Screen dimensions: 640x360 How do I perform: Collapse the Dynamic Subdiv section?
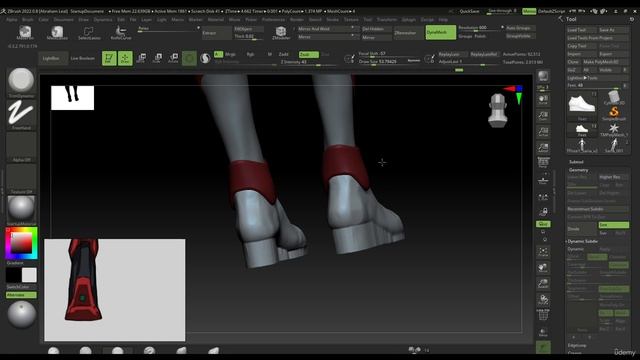point(582,241)
